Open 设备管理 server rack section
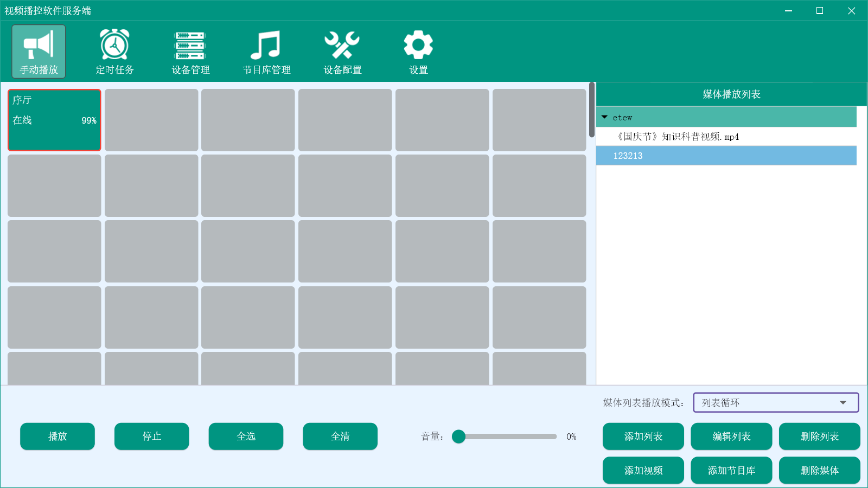 pos(190,52)
